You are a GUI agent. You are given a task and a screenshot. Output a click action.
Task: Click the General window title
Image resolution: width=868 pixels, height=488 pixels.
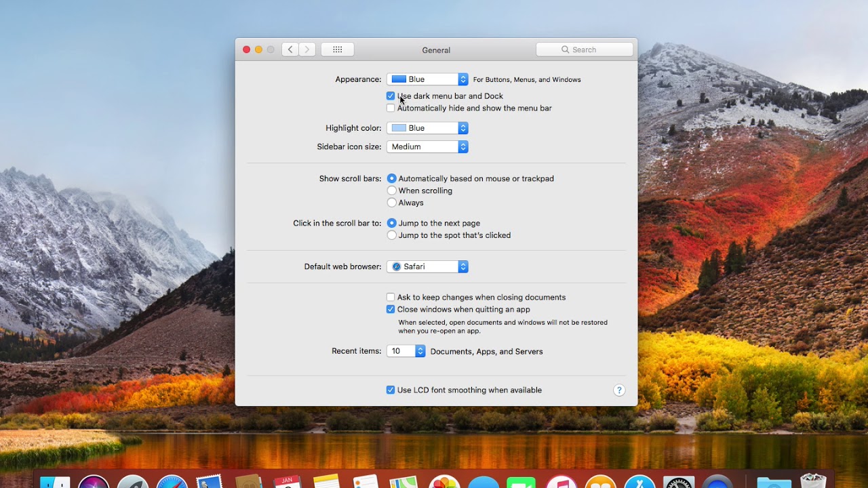(436, 50)
